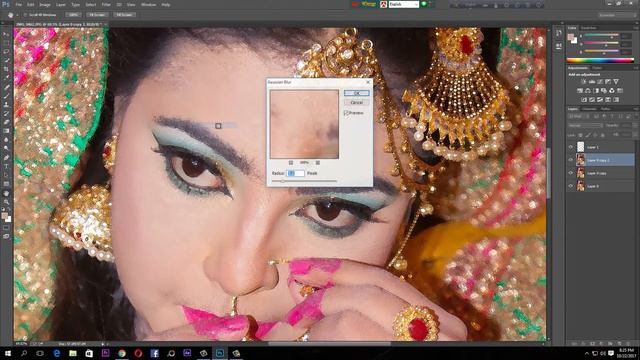This screenshot has height=360, width=640.
Task: Select the Lasso tool
Action: tap(6, 52)
